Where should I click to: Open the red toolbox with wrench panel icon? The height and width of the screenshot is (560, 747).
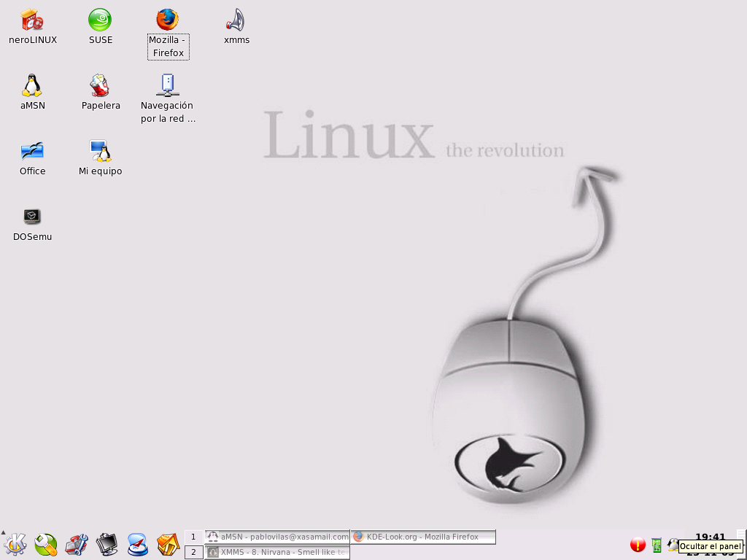pos(76,544)
